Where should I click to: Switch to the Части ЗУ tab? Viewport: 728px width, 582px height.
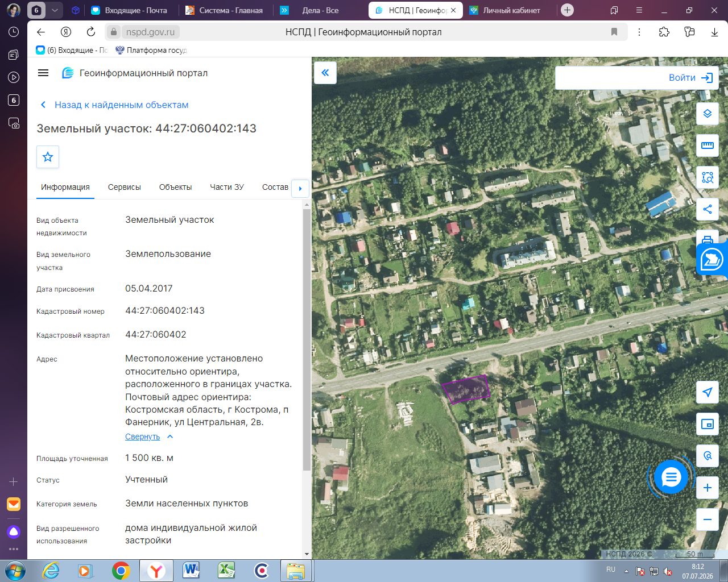(x=227, y=187)
